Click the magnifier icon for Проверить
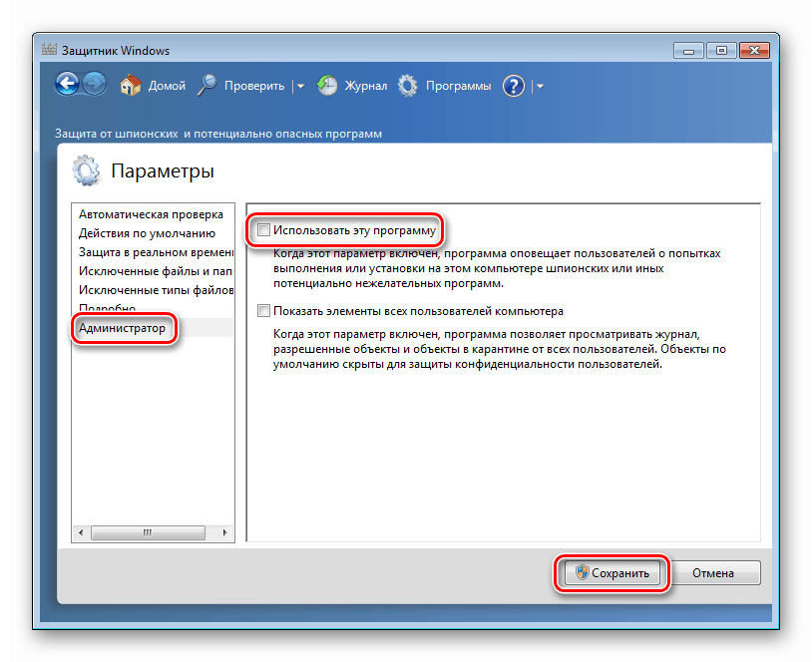812x662 pixels. [207, 86]
